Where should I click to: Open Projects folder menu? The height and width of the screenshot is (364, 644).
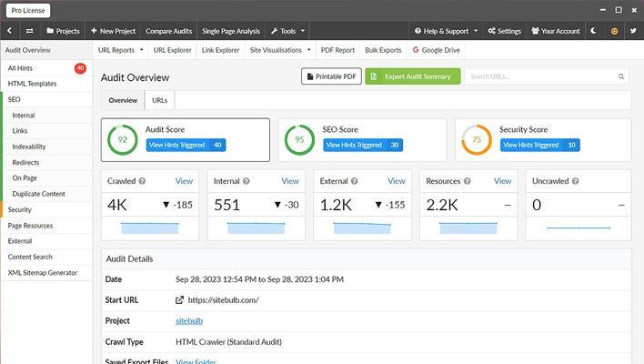tap(63, 31)
